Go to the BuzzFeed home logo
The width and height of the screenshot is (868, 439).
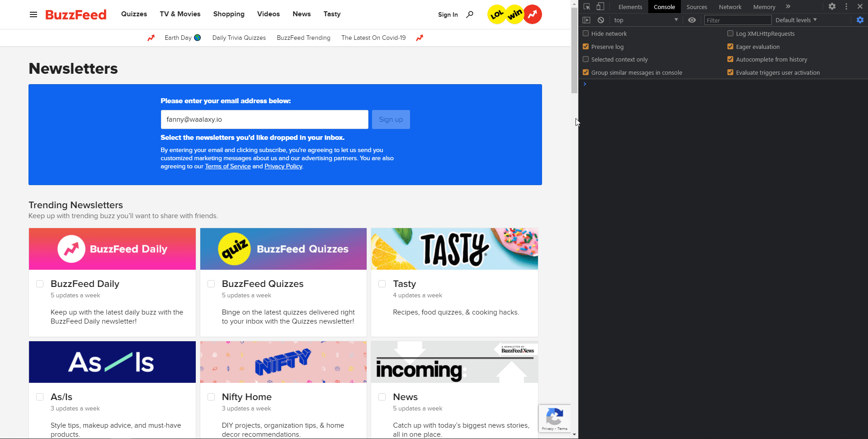76,14
